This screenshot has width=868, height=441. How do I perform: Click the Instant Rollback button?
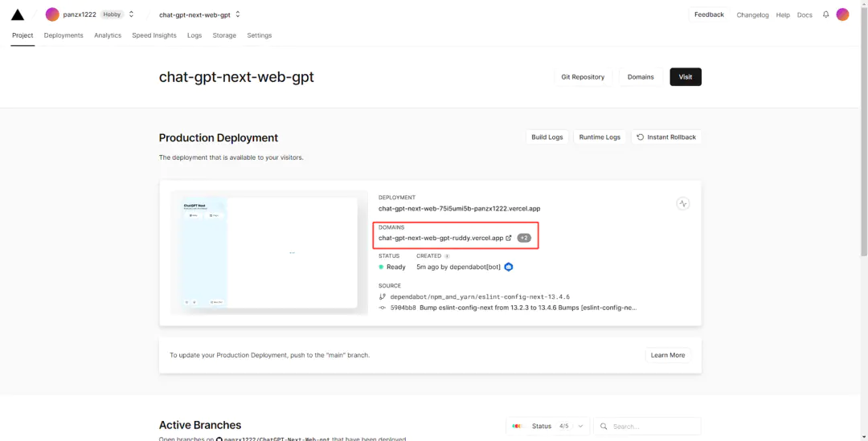coord(666,137)
